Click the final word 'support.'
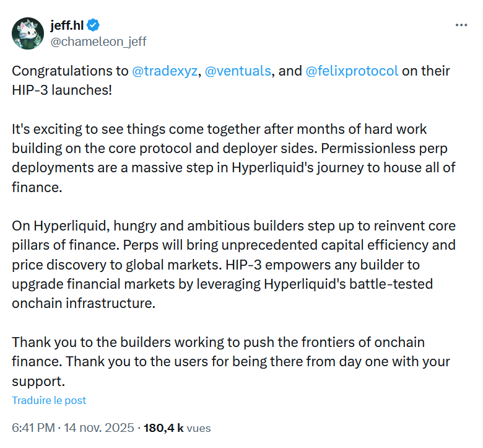This screenshot has height=448, width=483. coord(38,382)
